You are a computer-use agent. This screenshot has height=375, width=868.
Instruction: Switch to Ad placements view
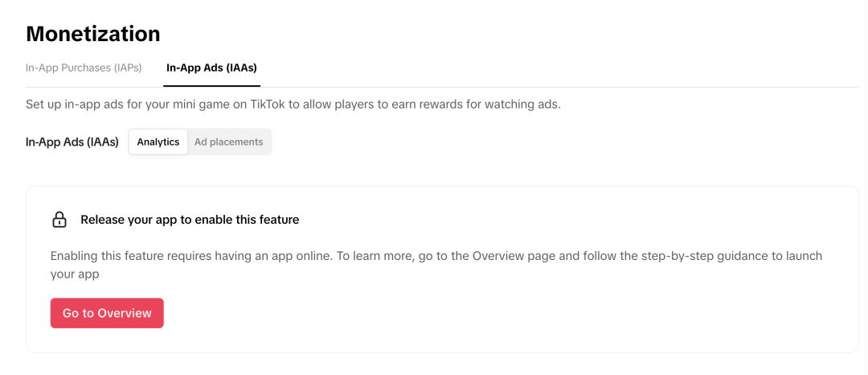228,142
